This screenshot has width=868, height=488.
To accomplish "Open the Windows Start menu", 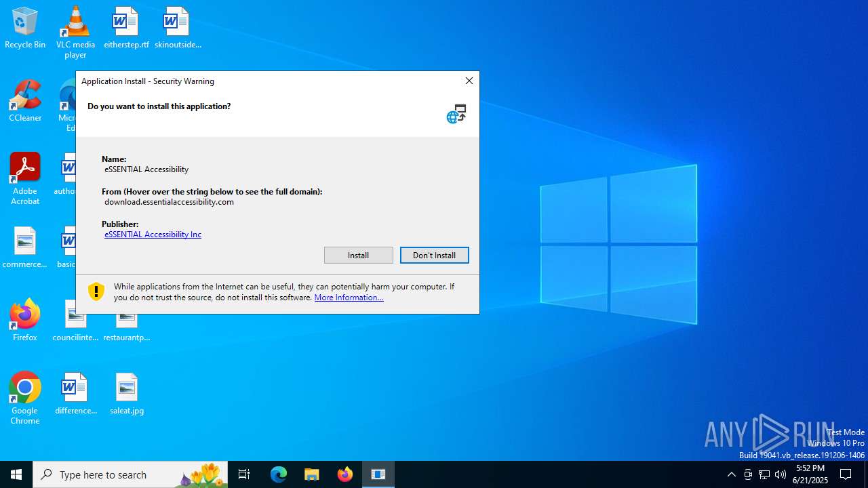I will [16, 474].
